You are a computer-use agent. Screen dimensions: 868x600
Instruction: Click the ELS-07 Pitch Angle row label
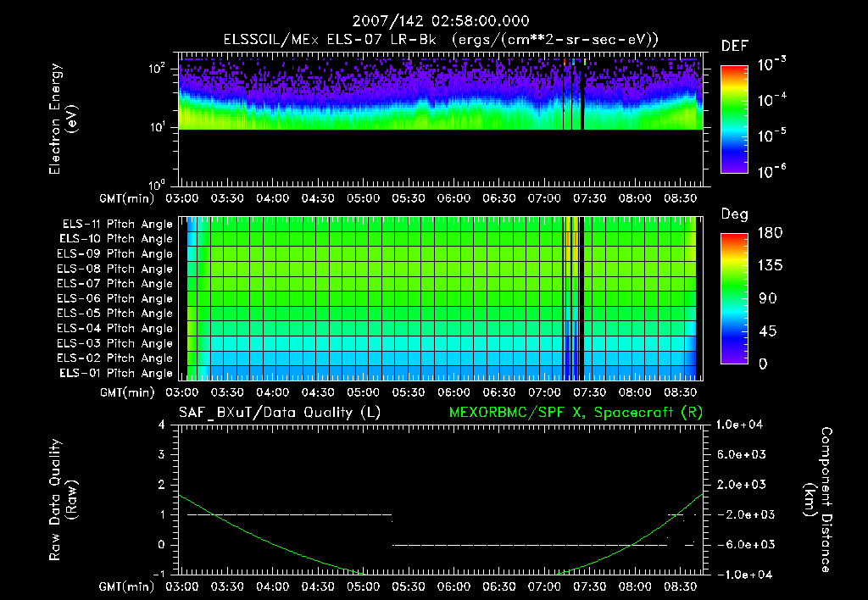(x=115, y=284)
